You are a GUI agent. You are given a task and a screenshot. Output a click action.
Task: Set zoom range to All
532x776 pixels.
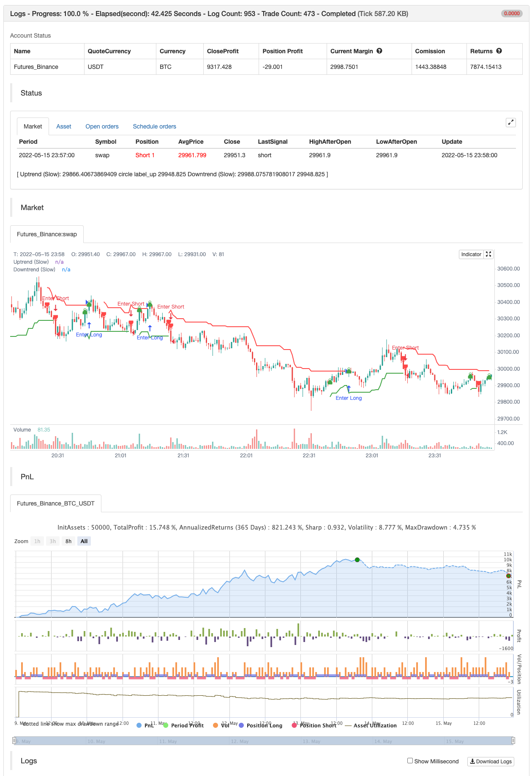tap(84, 541)
